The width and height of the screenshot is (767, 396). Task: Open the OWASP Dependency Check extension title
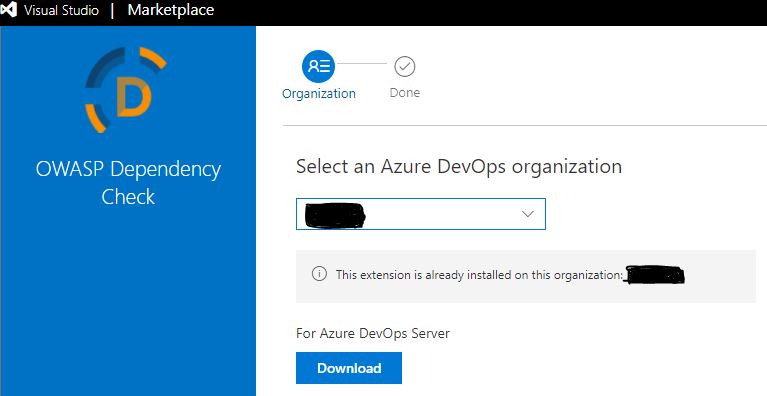click(128, 183)
